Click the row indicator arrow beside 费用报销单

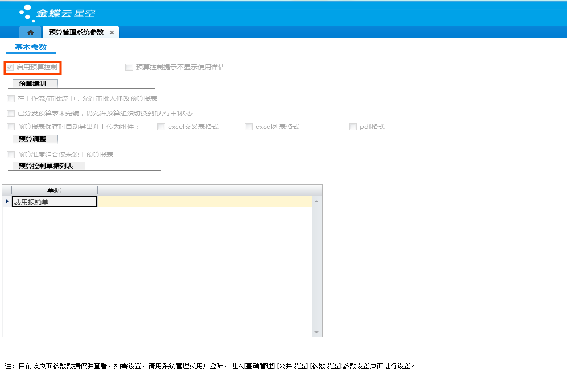coord(7,201)
